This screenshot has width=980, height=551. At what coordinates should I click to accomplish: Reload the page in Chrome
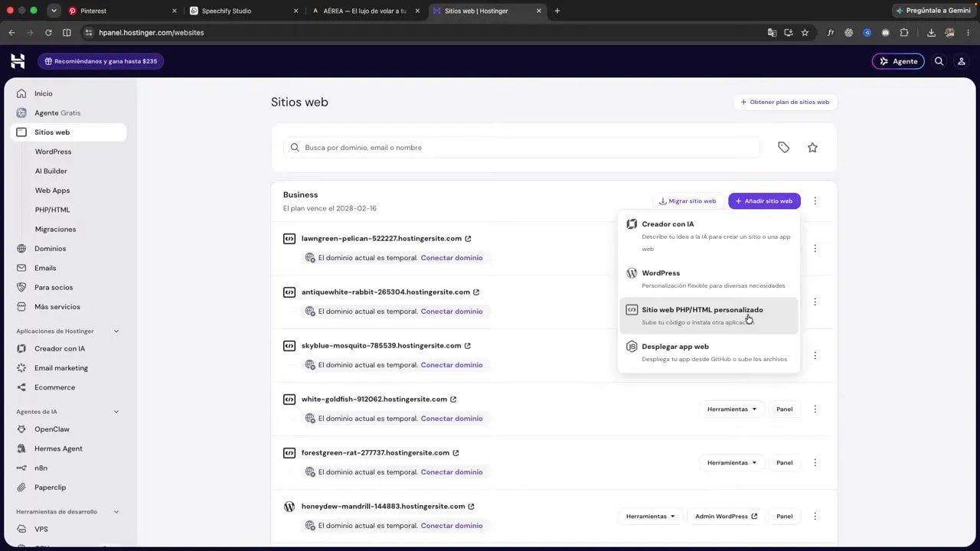(48, 33)
